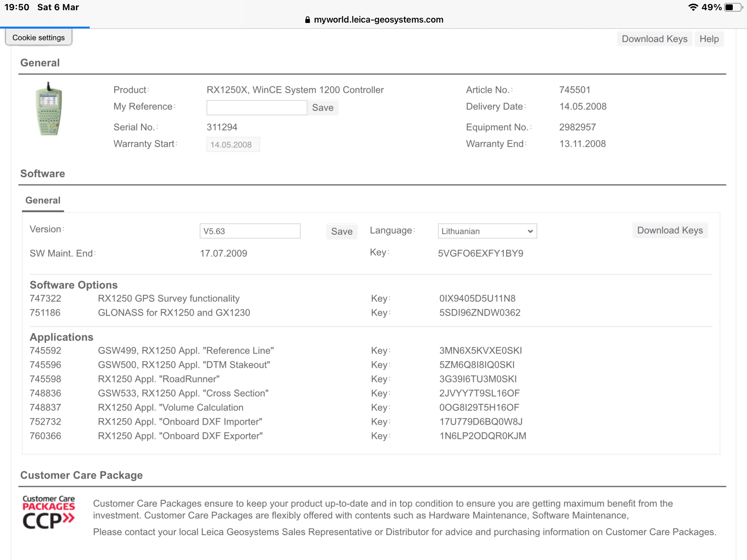The height and width of the screenshot is (560, 747).
Task: Click the Warranty Start date field
Action: click(x=233, y=144)
